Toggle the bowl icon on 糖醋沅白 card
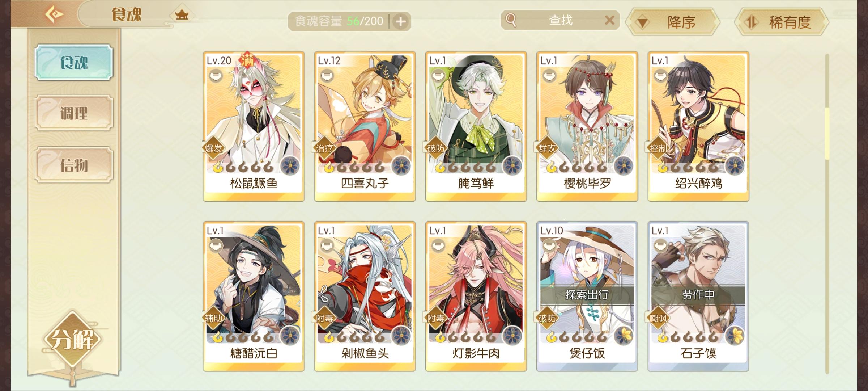This screenshot has height=391, width=868. 216,246
